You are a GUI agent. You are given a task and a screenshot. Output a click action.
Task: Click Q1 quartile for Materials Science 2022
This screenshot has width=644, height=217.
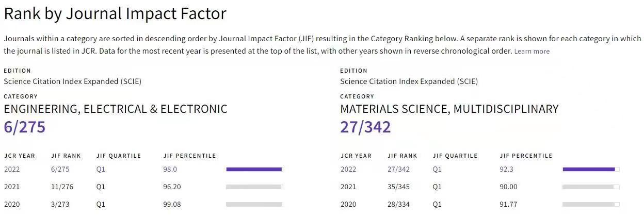(437, 169)
